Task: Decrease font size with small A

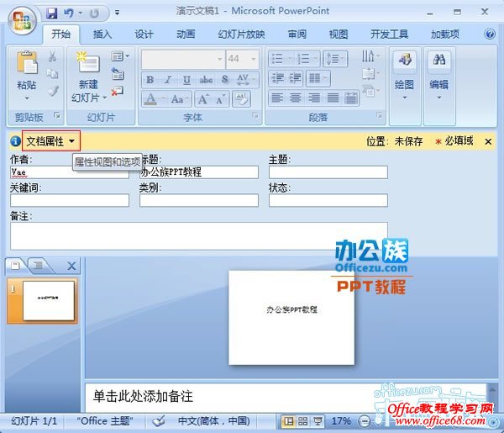Action: pos(220,99)
